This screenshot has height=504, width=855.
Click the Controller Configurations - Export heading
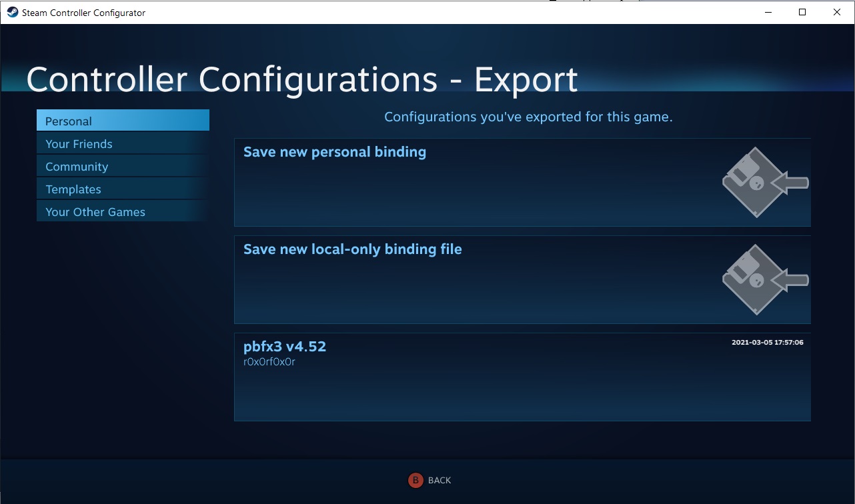[x=302, y=80]
